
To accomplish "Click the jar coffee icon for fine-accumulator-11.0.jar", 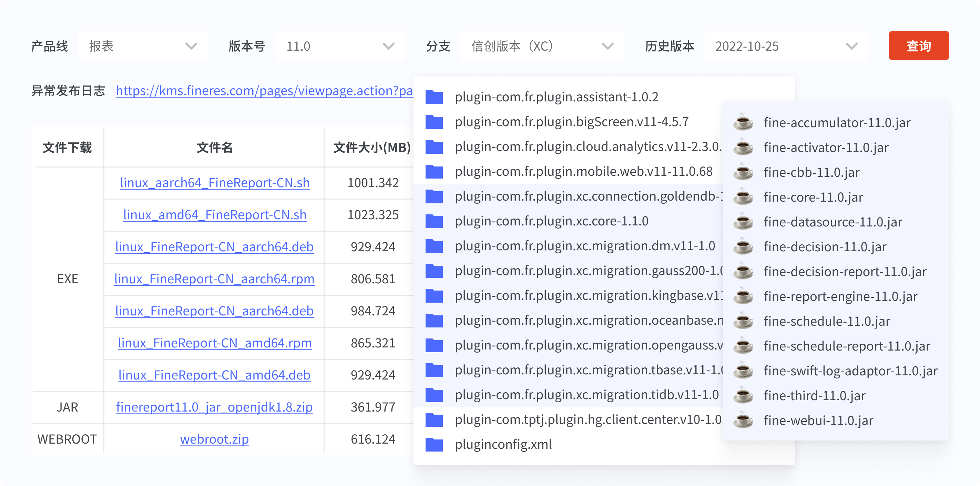I will (x=743, y=123).
